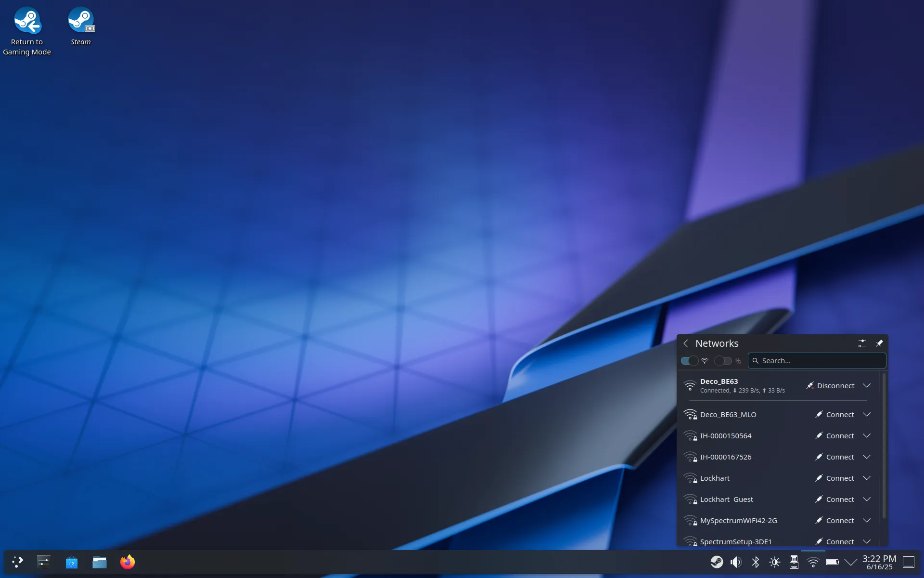Open the volume tray icon

[x=736, y=562]
